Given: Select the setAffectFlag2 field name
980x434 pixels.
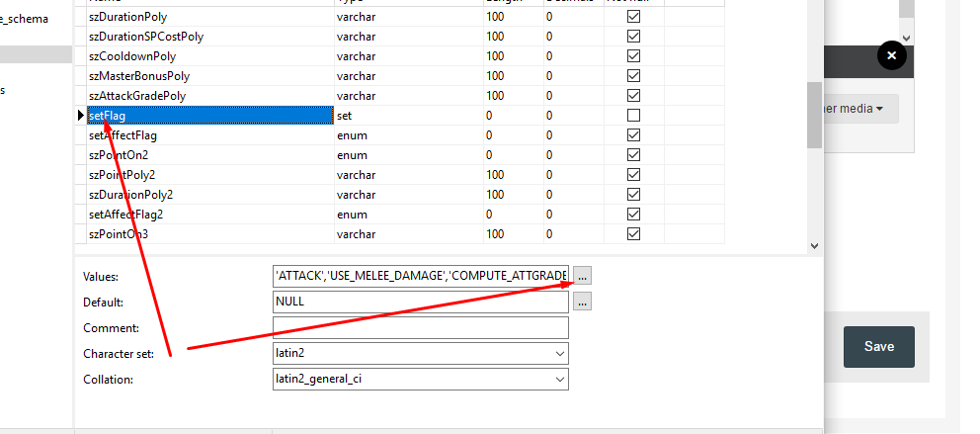Looking at the screenshot, I should point(125,215).
